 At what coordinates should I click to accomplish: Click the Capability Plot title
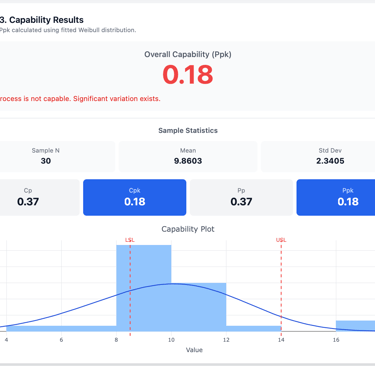point(188,229)
